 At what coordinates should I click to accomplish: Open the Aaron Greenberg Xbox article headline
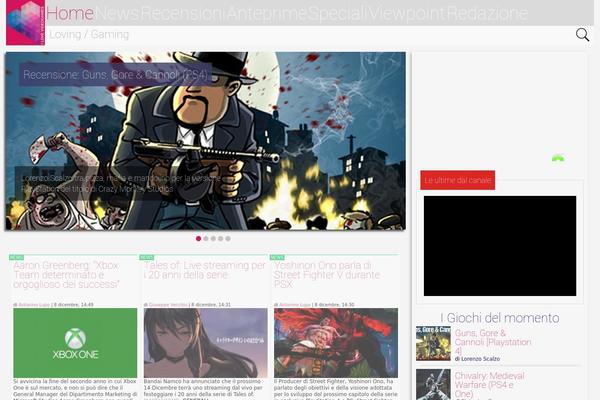click(66, 275)
